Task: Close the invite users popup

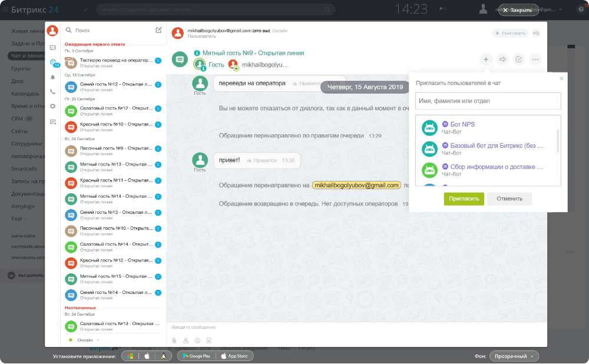Action: pyautogui.click(x=561, y=78)
